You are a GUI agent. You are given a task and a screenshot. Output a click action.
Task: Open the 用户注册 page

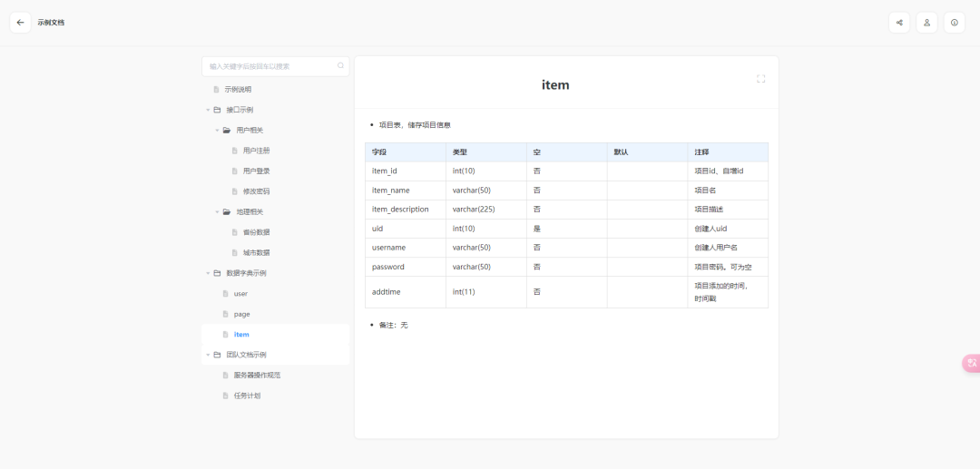[x=256, y=151]
